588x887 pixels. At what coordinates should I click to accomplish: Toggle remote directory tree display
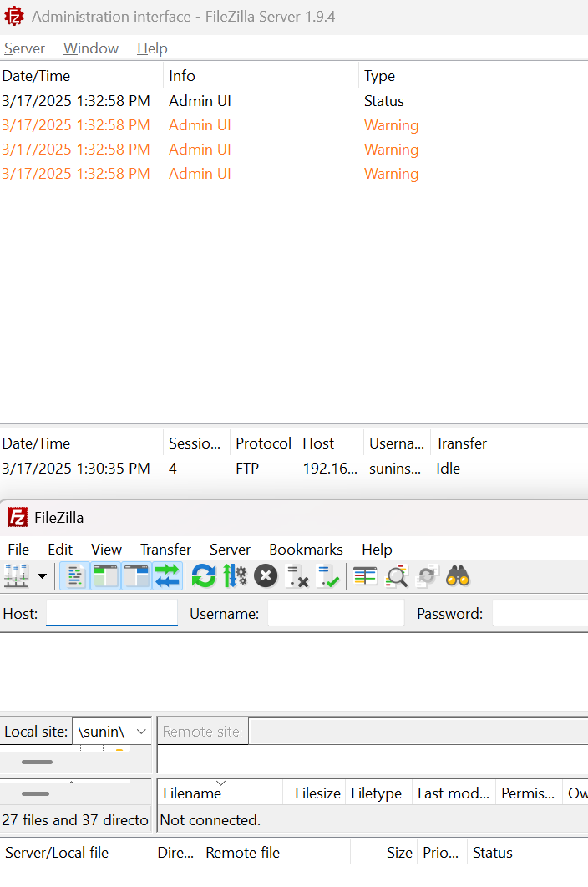(136, 576)
